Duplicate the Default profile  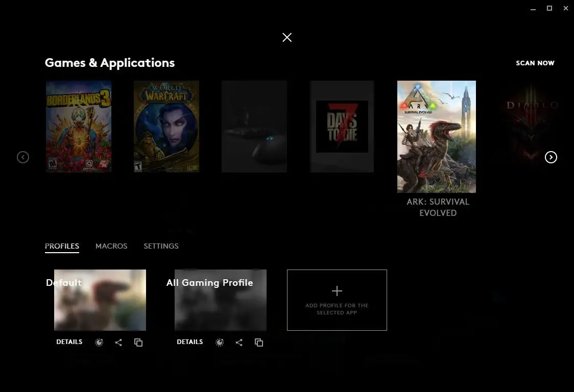tap(138, 342)
